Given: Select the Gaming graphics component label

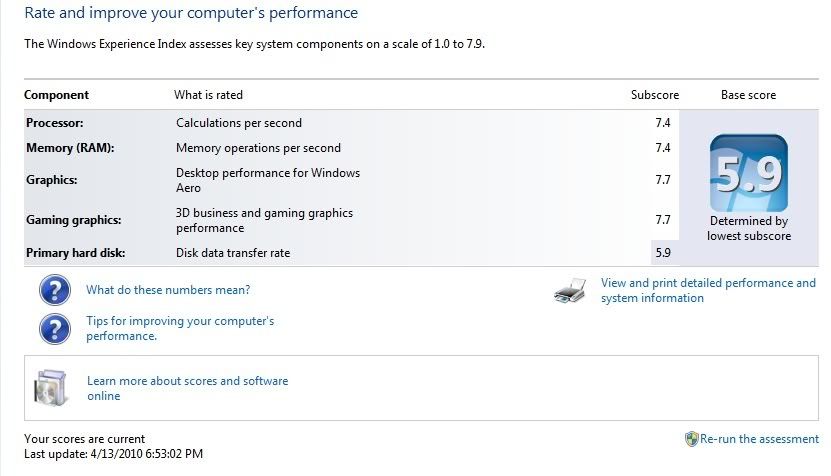Looking at the screenshot, I should pos(71,220).
